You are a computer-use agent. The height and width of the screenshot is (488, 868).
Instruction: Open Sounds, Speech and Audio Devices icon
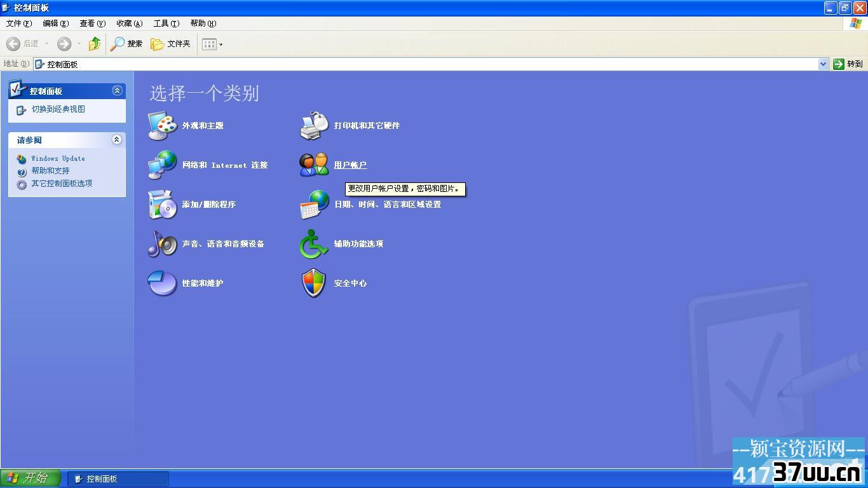point(162,243)
